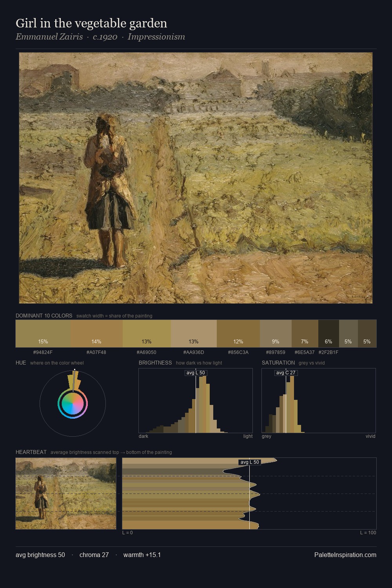Choose the 9% swatch labeled #897859
Viewport: 392px width, 588px height.
[276, 334]
